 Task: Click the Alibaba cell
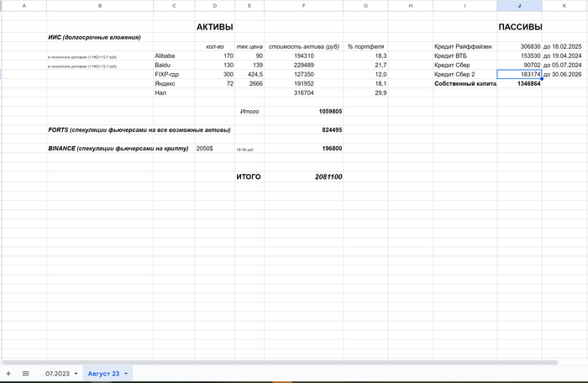[174, 56]
